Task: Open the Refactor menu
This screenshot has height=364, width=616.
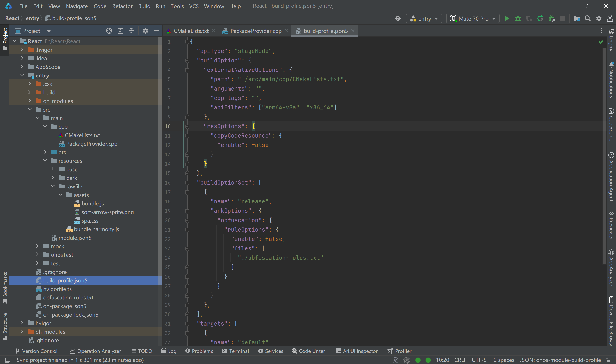Action: 122,6
